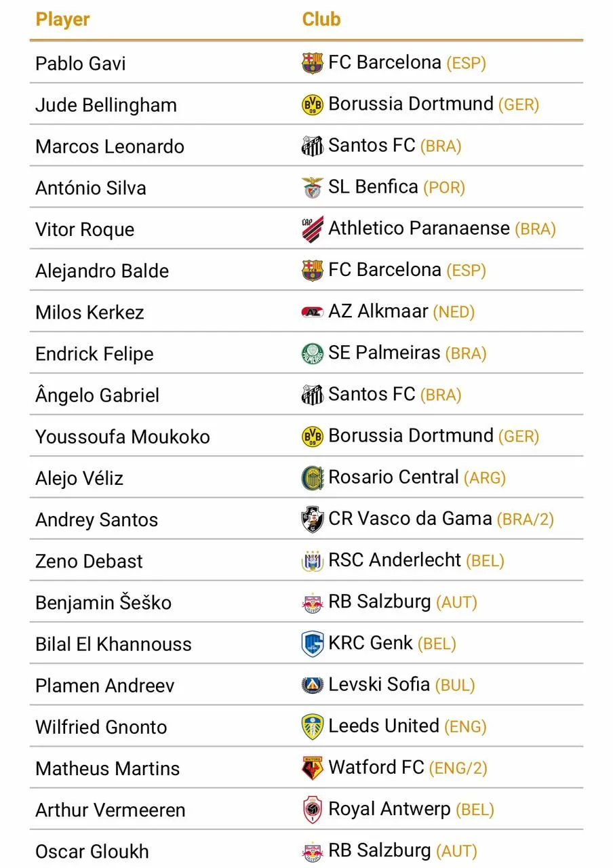The height and width of the screenshot is (868, 613).
Task: Click the FC Barcelona crest beside Pablo Gavi
Action: [x=313, y=64]
